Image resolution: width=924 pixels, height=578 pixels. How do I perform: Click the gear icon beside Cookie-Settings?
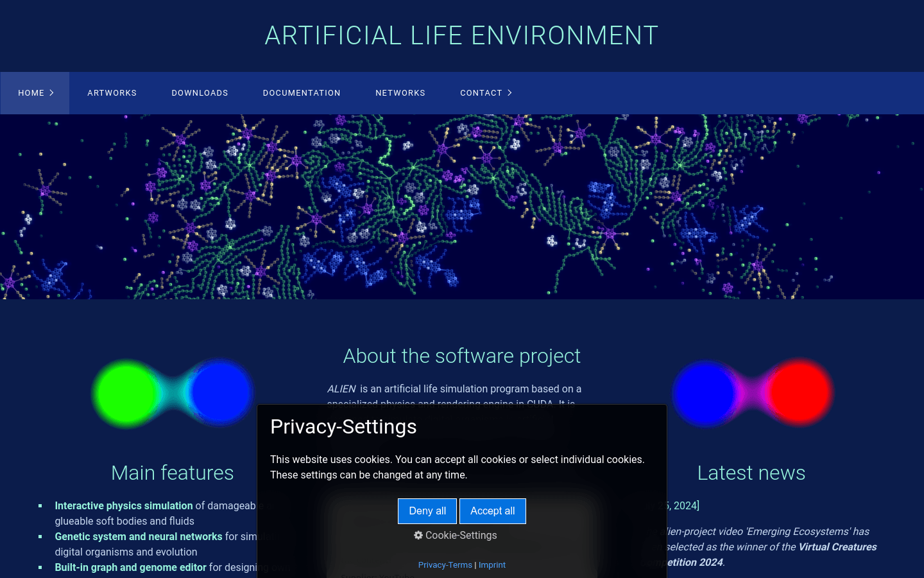point(418,536)
